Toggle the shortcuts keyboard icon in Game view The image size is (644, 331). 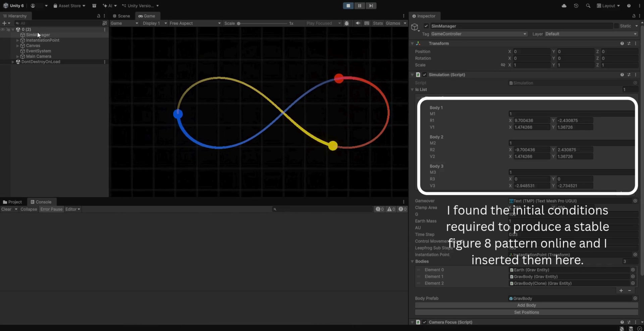tap(367, 23)
